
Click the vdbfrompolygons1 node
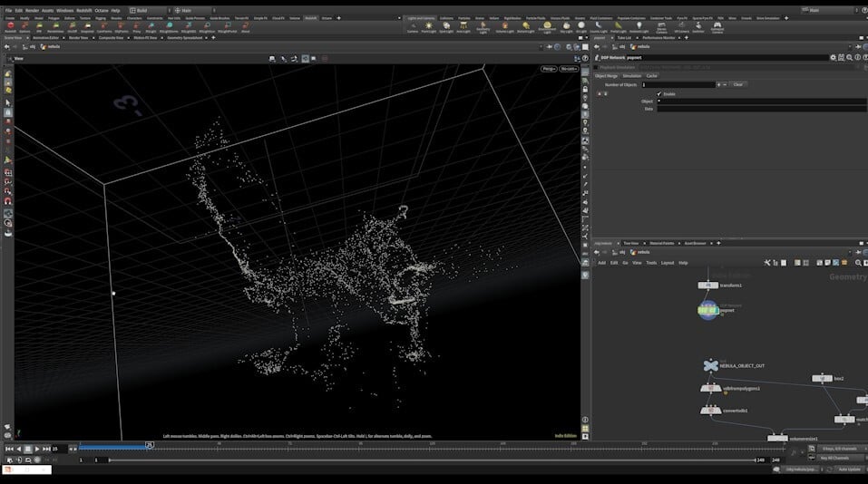pos(710,388)
